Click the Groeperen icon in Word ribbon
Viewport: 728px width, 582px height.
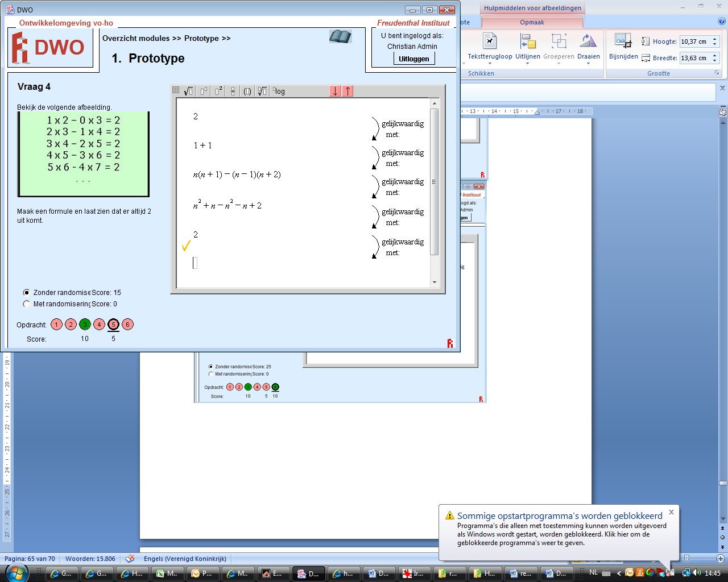point(559,41)
